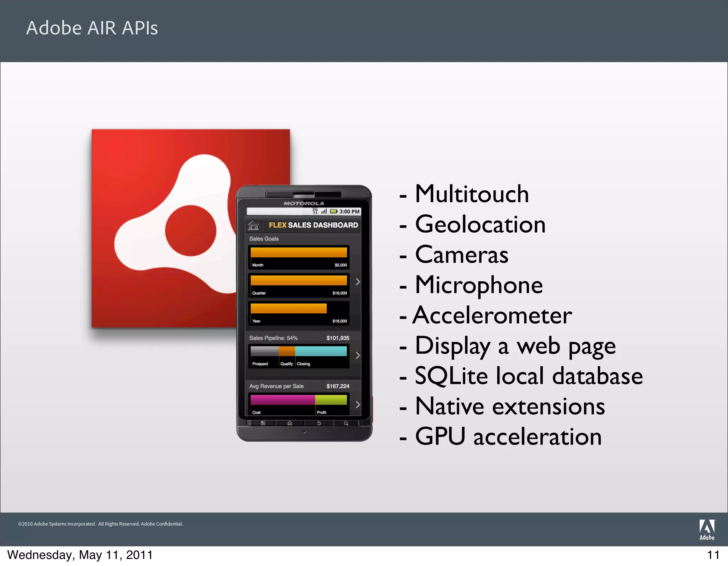Tap the Qualify pipeline segment
This screenshot has width=728, height=566.
[287, 351]
